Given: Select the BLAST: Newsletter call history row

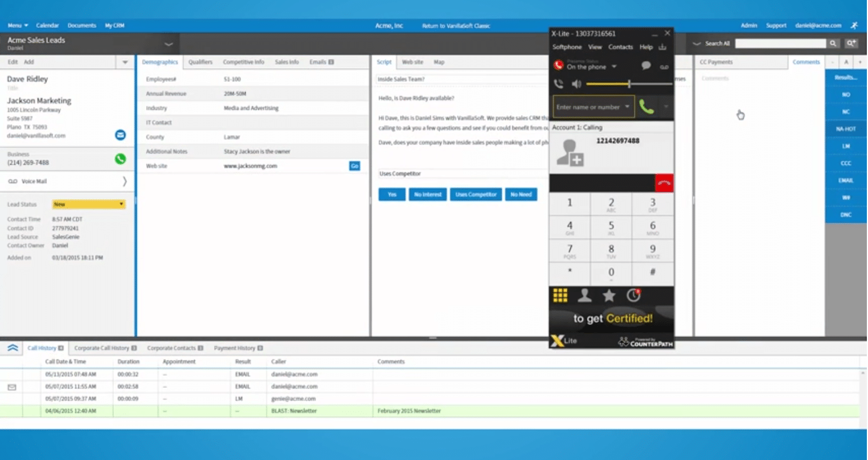Looking at the screenshot, I should (x=429, y=411).
